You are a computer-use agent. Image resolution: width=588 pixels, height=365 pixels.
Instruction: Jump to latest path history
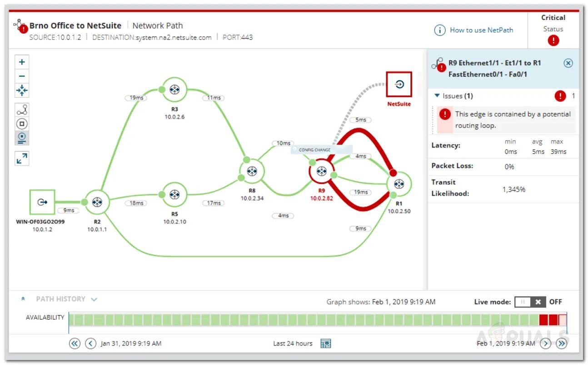(562, 343)
